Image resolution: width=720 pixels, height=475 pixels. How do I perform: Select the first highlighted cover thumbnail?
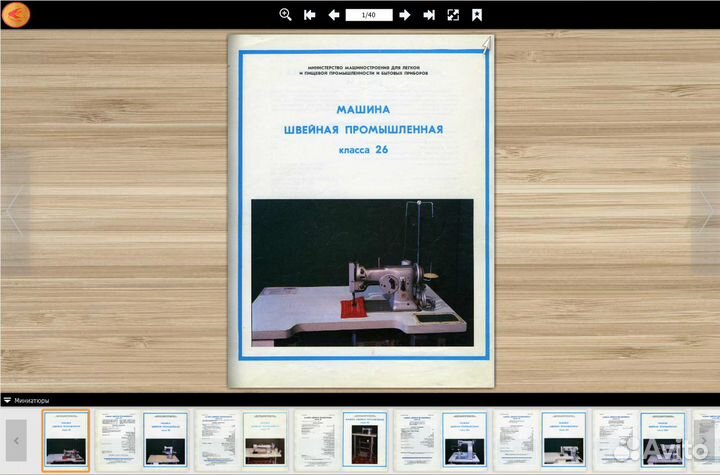pyautogui.click(x=65, y=439)
